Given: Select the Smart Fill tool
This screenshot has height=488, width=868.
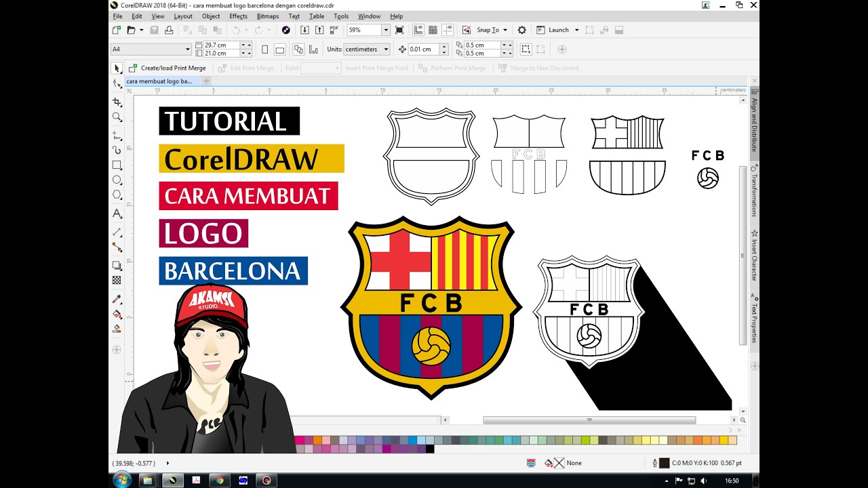Looking at the screenshot, I should tap(117, 329).
